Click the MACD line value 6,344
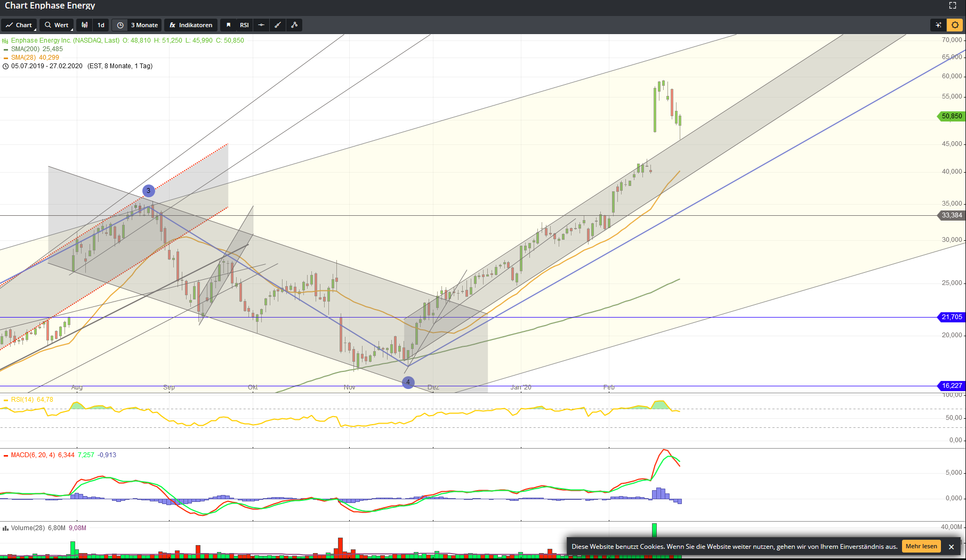This screenshot has width=966, height=560. tap(66, 455)
